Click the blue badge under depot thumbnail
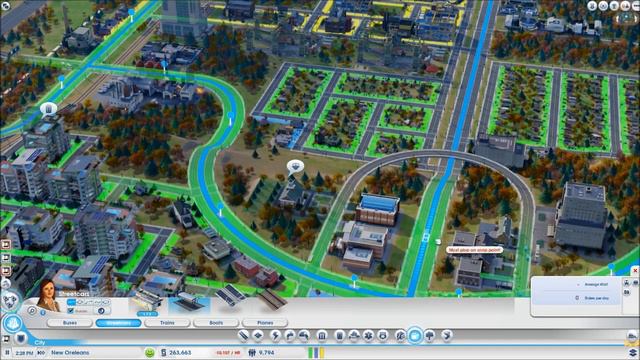This screenshot has width=640, height=360. point(147,314)
